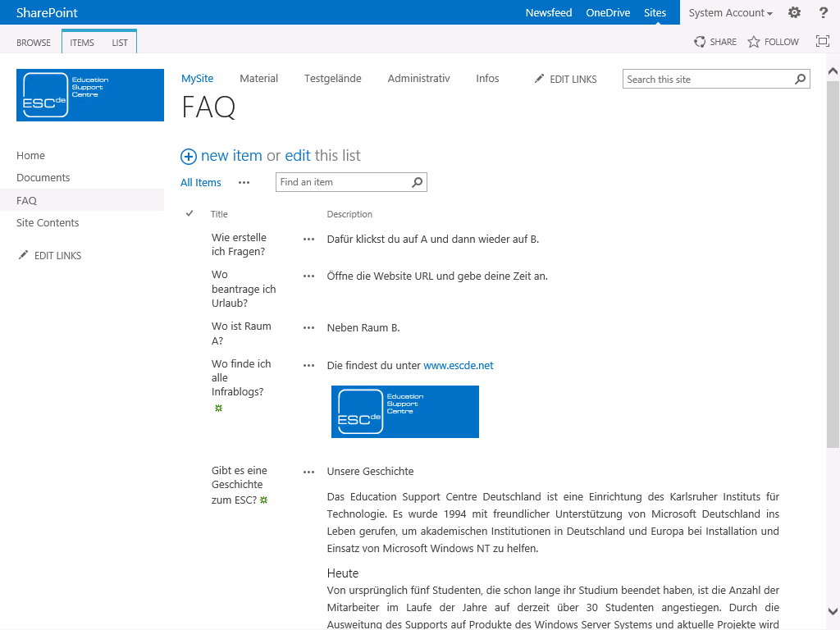Click the new-item badge beside Infrablogs
Viewport: 840px width, 630px height.
[218, 409]
